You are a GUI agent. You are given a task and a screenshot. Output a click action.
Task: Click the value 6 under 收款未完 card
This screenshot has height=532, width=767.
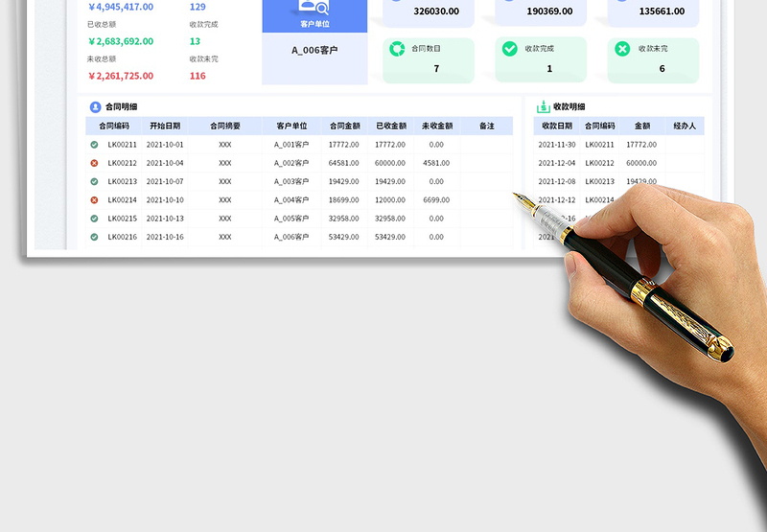click(662, 69)
